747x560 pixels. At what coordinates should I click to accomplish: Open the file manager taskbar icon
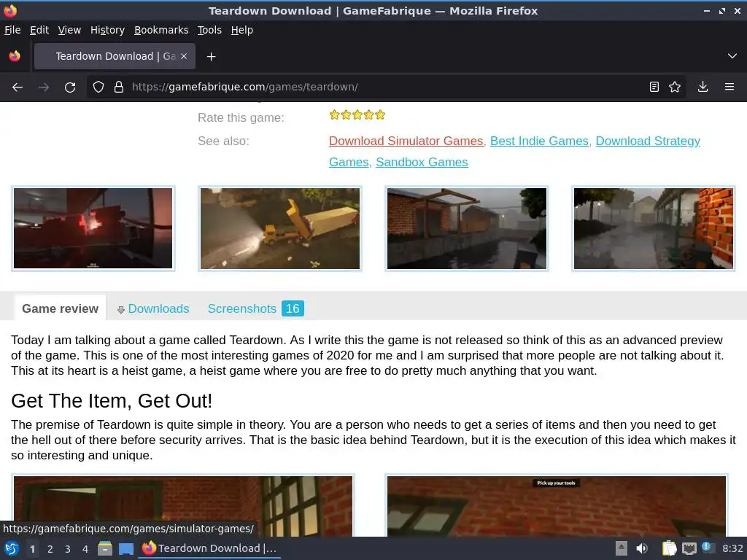(105, 548)
